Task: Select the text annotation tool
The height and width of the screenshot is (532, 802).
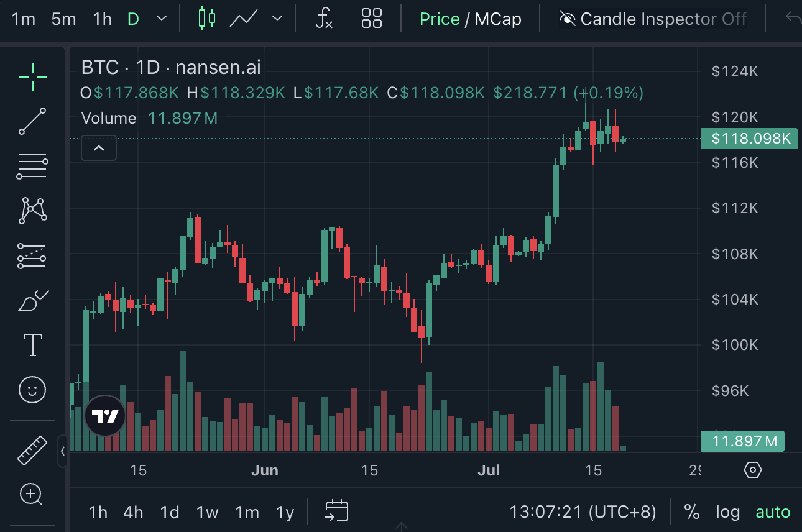Action: point(31,345)
